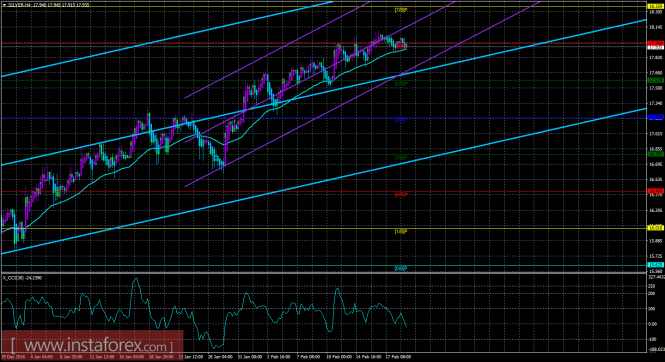Screen dimensions: 665x362
Task: Click the triangle arrow beside the SILVER,H4 title
Action: pyautogui.click(x=5, y=6)
